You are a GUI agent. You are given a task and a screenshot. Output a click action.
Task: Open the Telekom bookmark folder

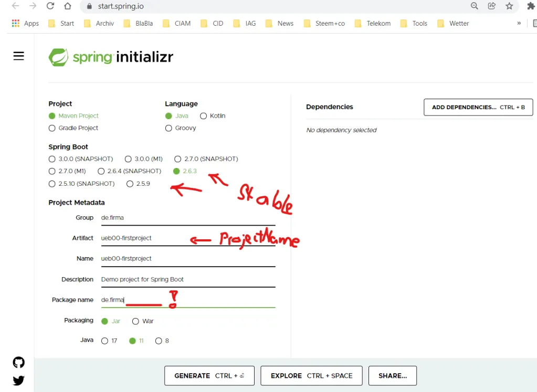[373, 23]
